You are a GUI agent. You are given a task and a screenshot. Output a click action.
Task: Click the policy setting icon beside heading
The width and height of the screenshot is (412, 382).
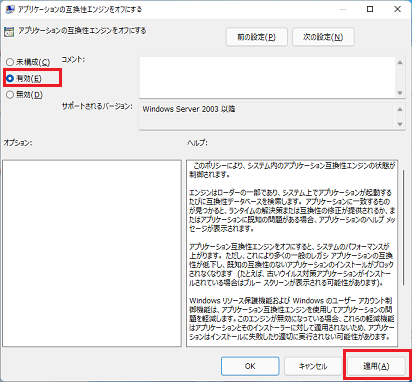(9, 32)
